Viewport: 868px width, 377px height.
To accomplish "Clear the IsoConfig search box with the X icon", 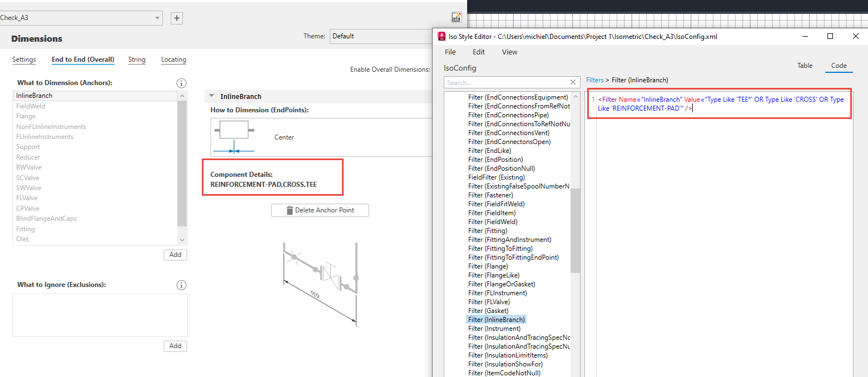I will [x=573, y=82].
